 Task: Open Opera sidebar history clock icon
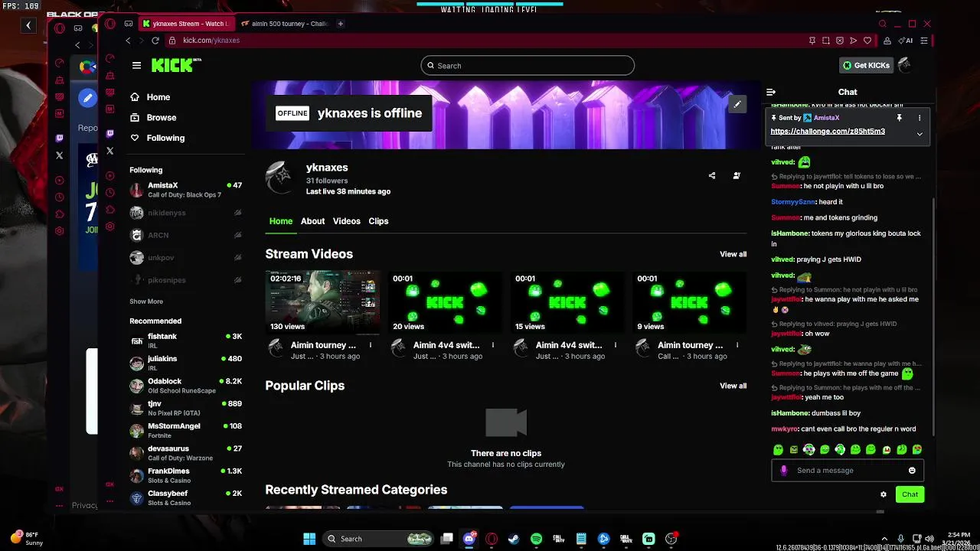tap(110, 193)
